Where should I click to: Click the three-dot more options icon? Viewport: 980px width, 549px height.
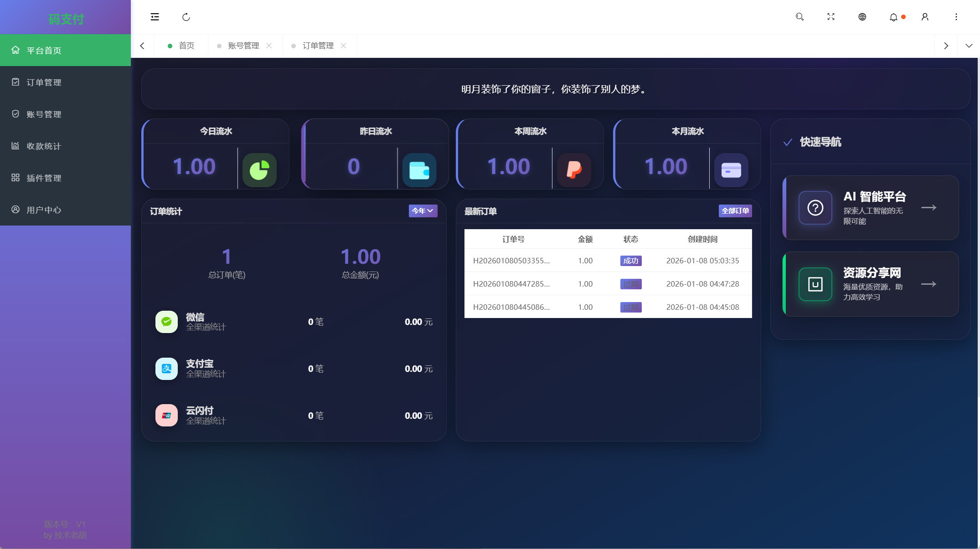956,17
